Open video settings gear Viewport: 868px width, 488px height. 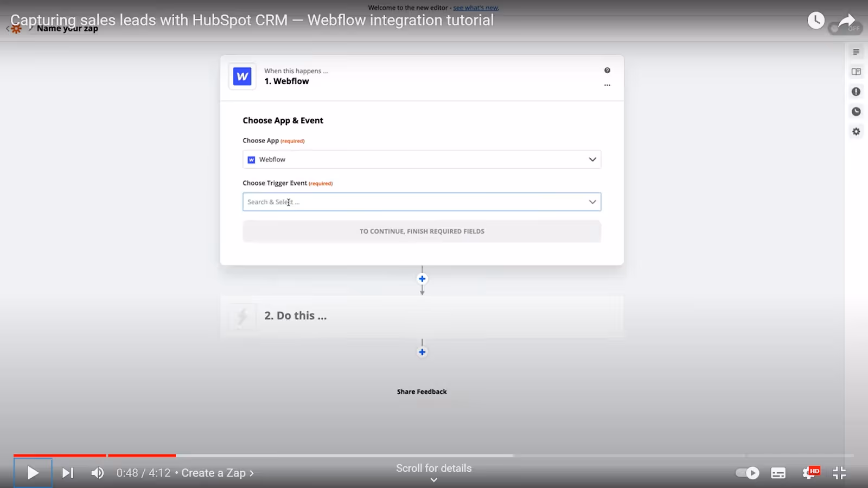click(x=810, y=473)
